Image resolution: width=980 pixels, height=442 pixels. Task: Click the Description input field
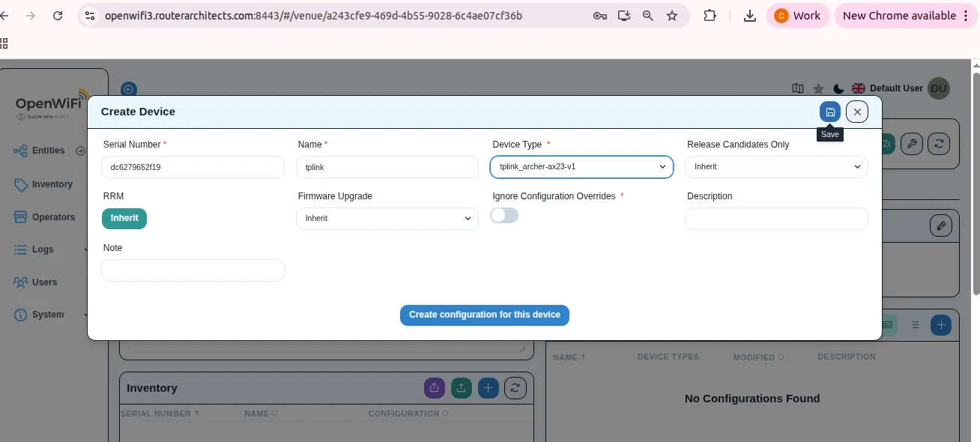click(776, 219)
